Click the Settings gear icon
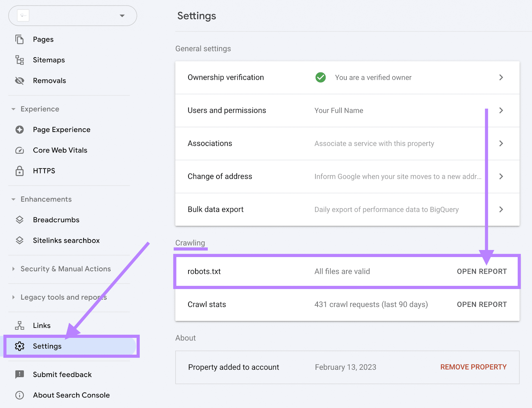The height and width of the screenshot is (408, 532). point(20,346)
